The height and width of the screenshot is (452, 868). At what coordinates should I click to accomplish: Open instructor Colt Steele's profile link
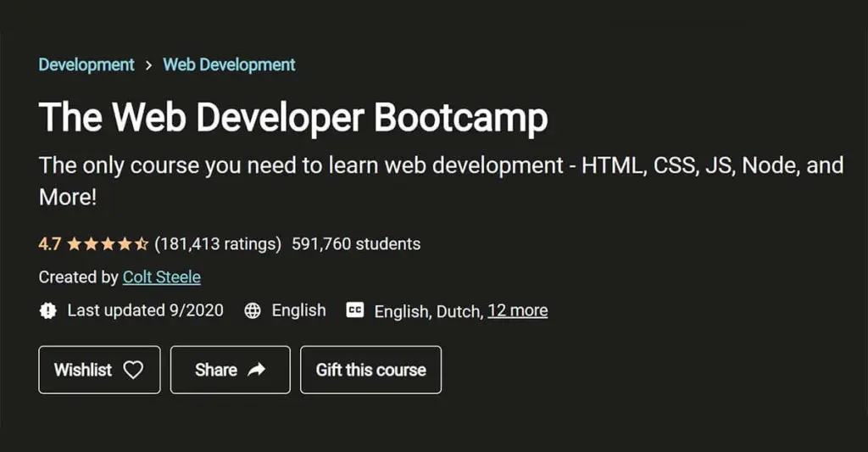point(162,277)
